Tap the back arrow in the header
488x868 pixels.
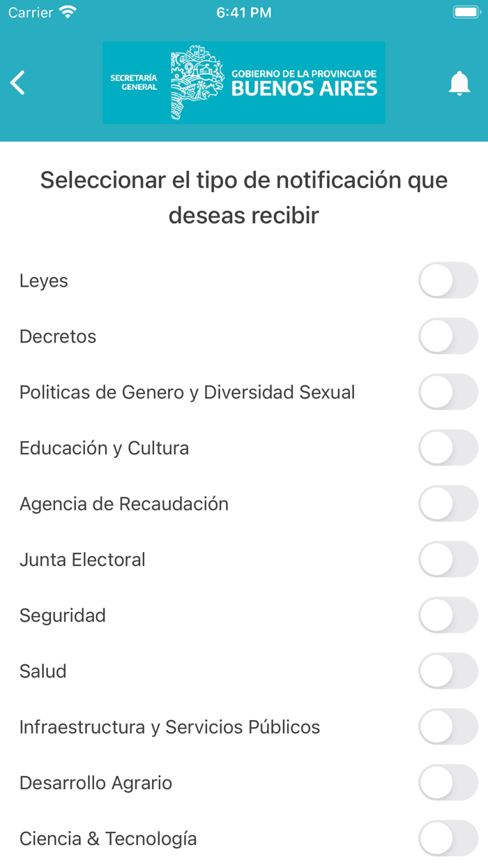click(x=17, y=82)
